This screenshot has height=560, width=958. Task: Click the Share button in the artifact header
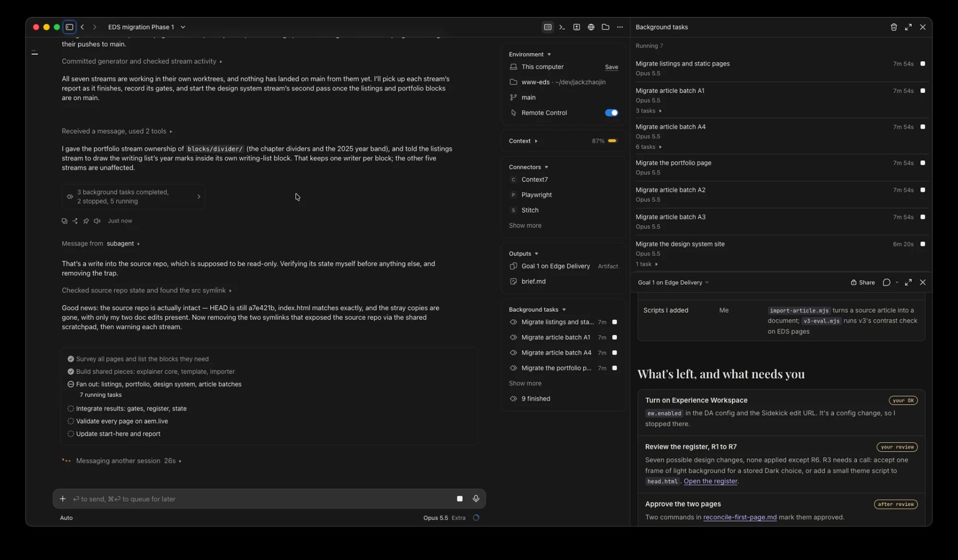click(x=863, y=282)
